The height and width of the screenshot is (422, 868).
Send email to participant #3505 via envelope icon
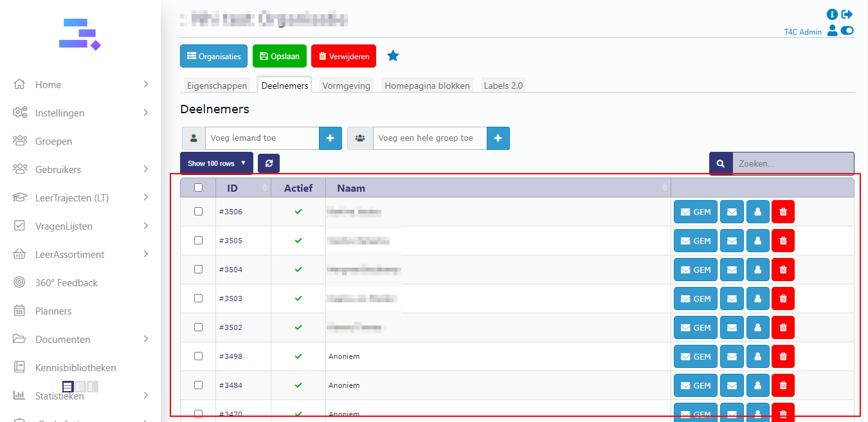(732, 241)
